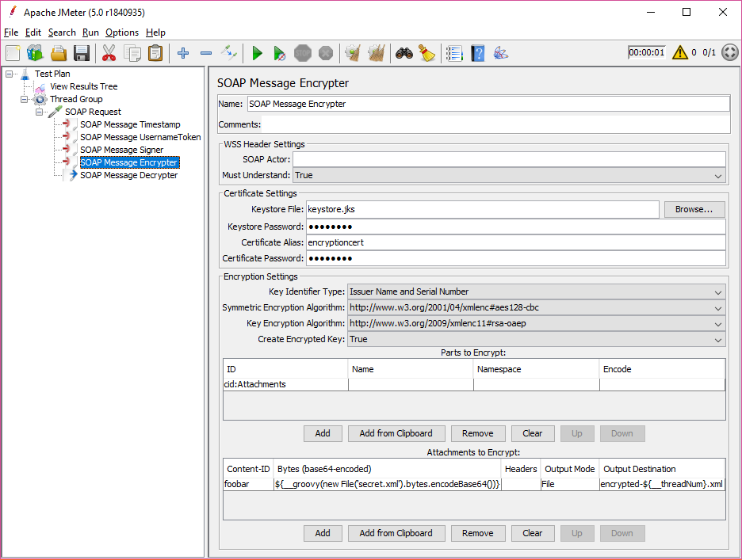This screenshot has width=742, height=560.
Task: Open the Run menu
Action: (x=90, y=32)
